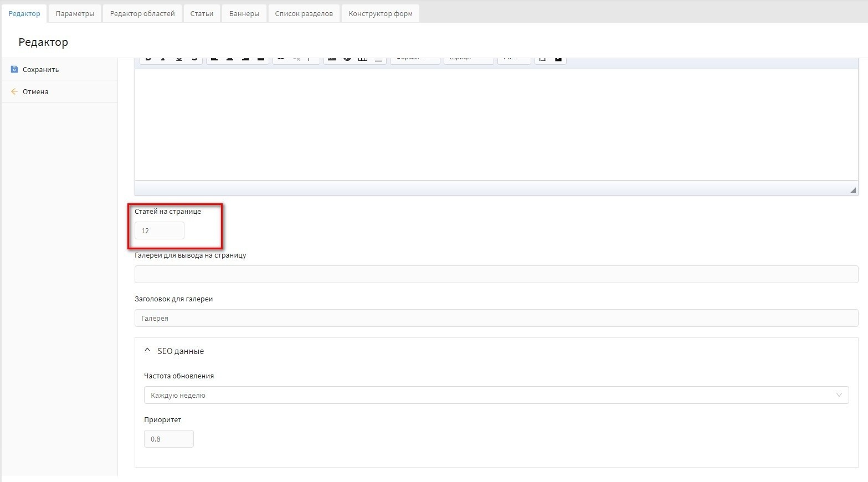Collapse the SEO данные section
Viewport: 868px width, 482px height.
(147, 351)
